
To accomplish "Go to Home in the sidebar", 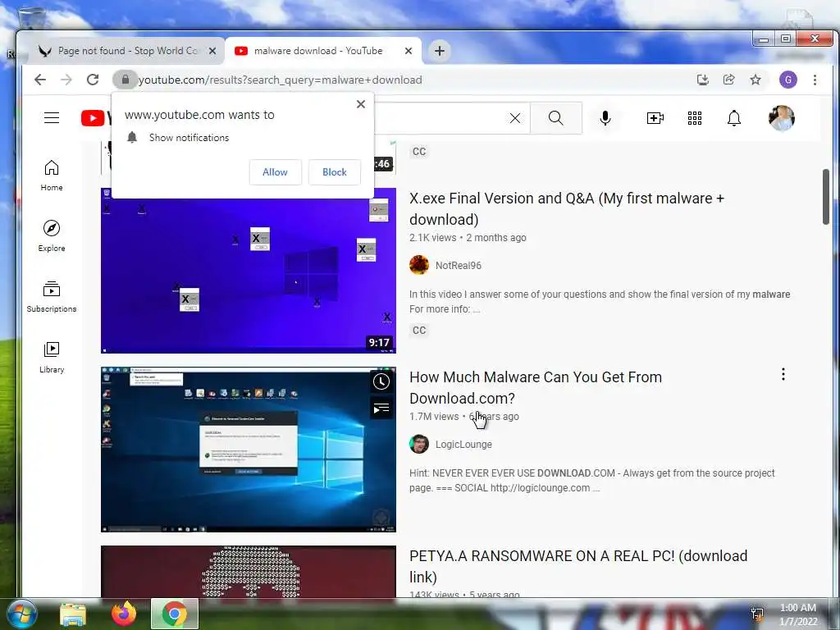I will coord(52,176).
